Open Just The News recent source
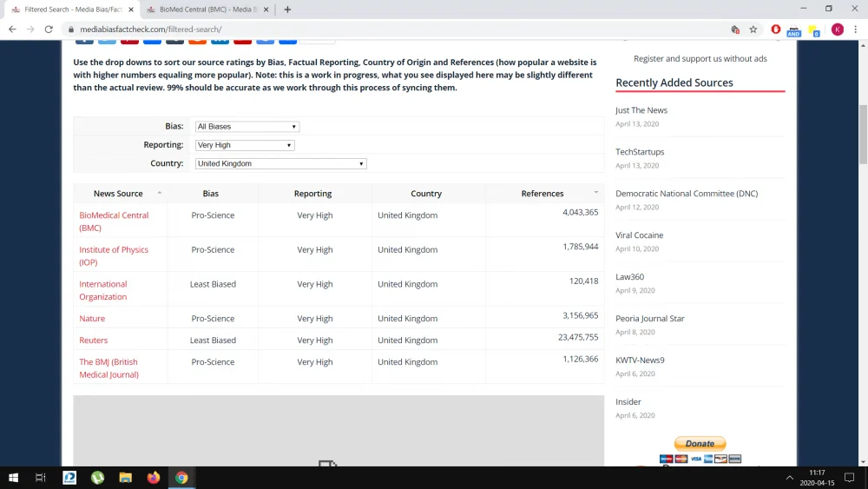This screenshot has width=868, height=489. (x=641, y=110)
